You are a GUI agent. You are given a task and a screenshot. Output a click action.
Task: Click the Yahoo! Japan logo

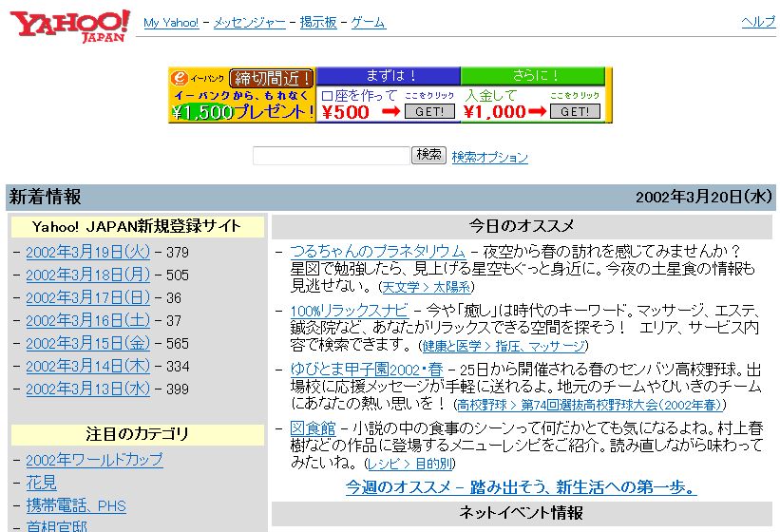click(x=70, y=25)
